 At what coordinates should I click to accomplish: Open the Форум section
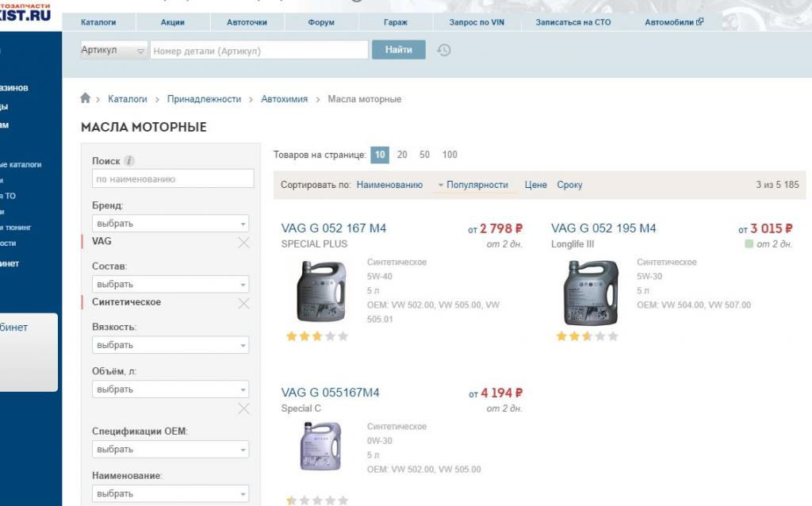(x=321, y=22)
